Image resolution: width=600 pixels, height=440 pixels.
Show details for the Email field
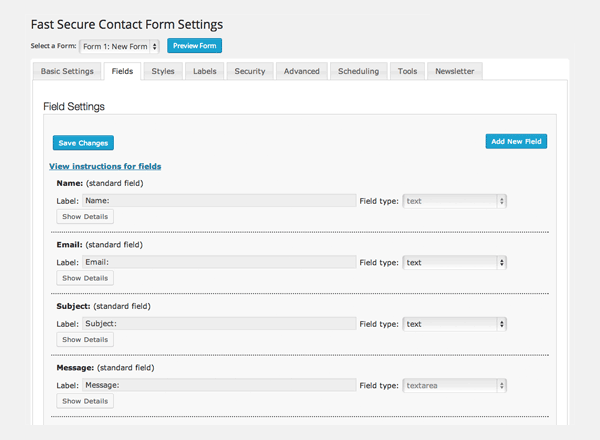coord(85,278)
